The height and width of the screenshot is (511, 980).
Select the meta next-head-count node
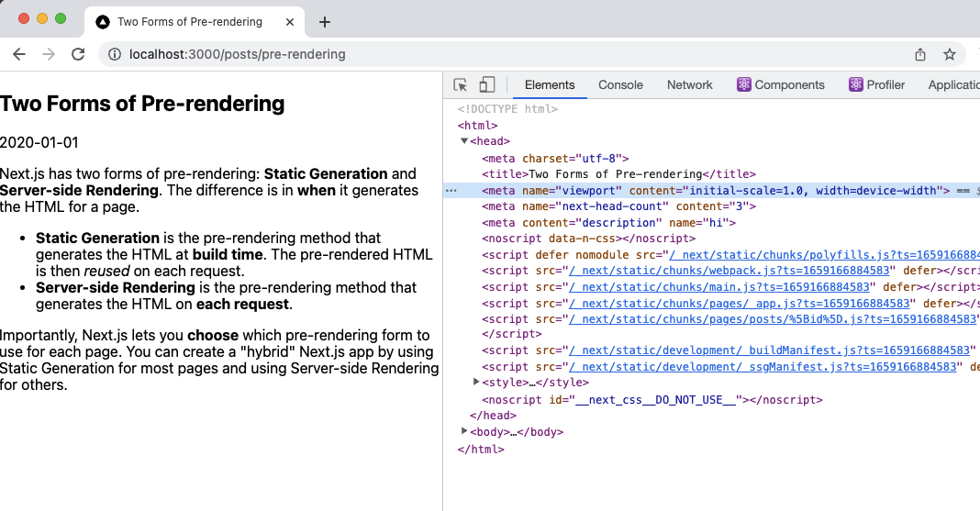[x=618, y=206]
